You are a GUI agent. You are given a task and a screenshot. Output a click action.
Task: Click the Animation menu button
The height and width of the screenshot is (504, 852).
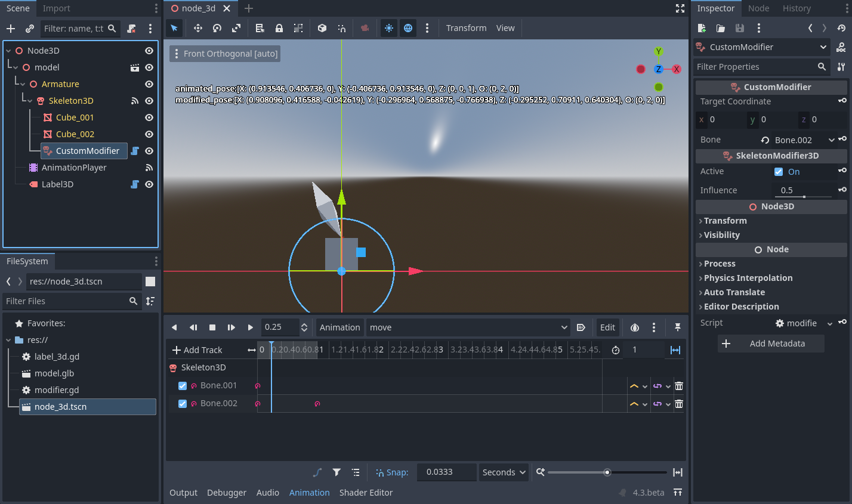tap(339, 327)
